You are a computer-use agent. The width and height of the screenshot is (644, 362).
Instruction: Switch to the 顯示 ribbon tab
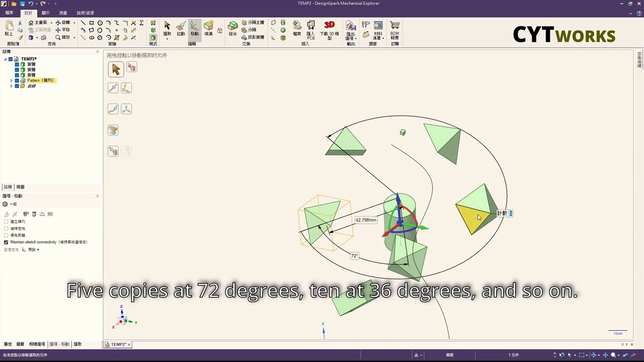pos(45,13)
